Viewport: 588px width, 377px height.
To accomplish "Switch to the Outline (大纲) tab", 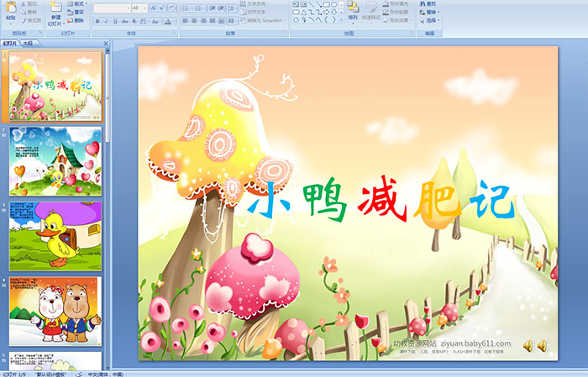I will pos(29,42).
